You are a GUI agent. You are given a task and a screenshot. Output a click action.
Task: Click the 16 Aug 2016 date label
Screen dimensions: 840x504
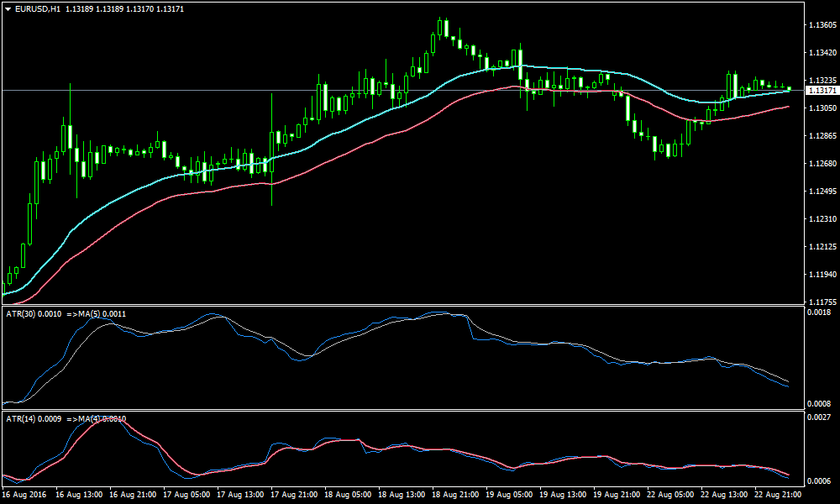pyautogui.click(x=24, y=495)
